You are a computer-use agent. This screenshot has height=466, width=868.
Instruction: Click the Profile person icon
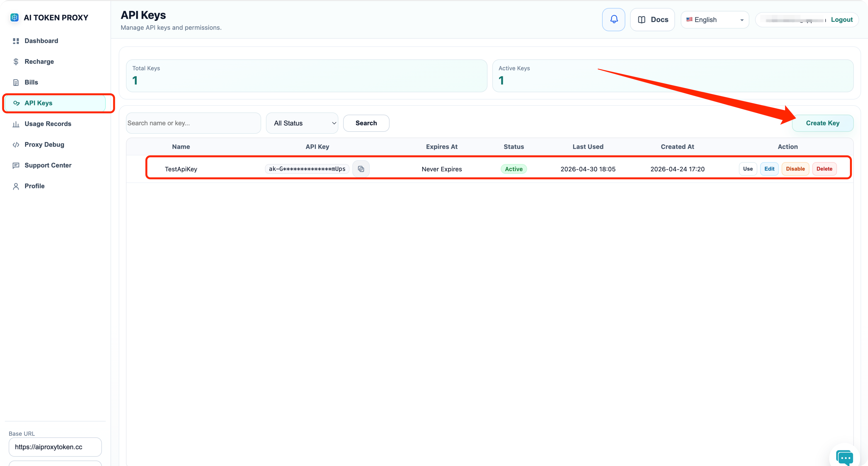(16, 186)
